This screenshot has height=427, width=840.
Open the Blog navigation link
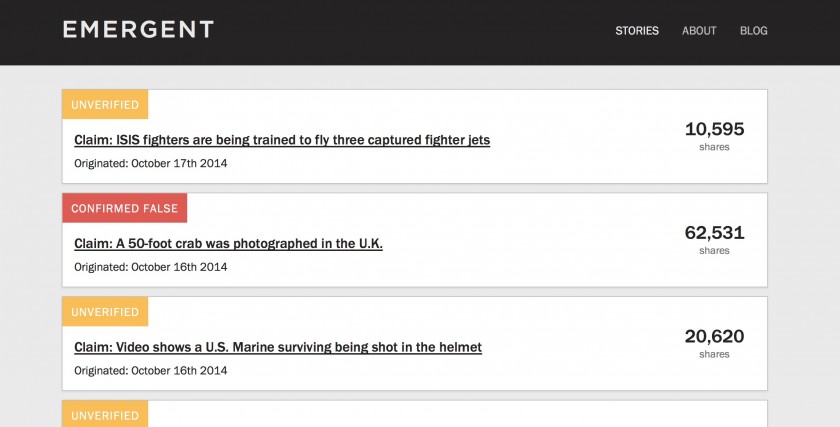coord(754,31)
